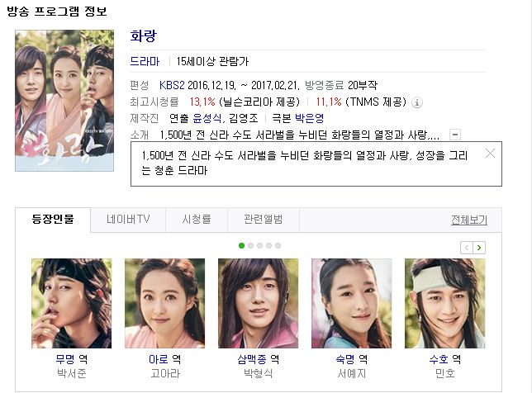Image resolution: width=532 pixels, height=393 pixels.
Task: Click director 윤성식 link
Action: [x=207, y=118]
